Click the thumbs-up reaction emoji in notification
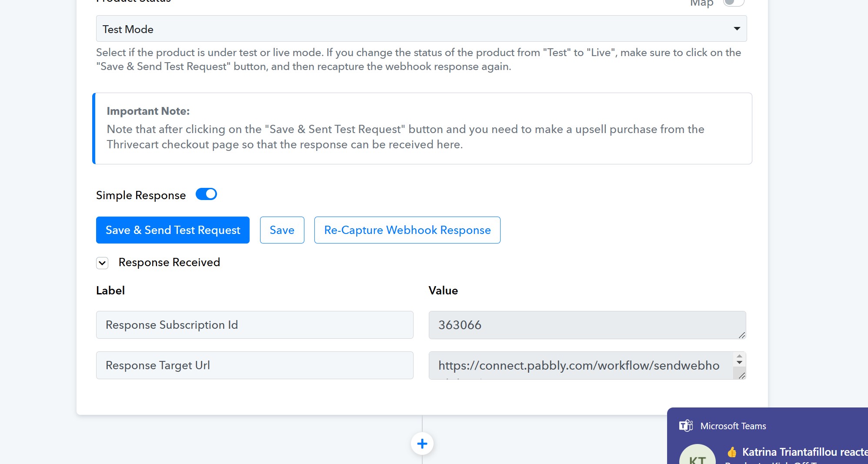This screenshot has width=868, height=464. click(x=732, y=452)
